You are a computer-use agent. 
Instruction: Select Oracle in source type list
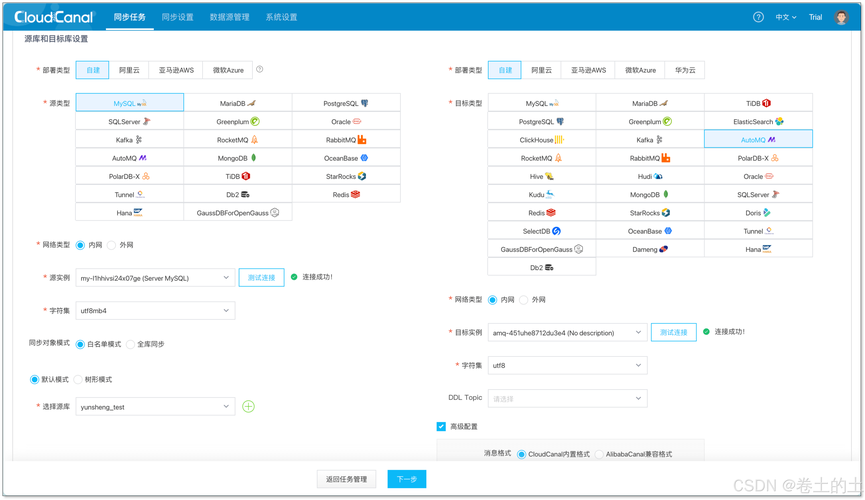click(346, 121)
